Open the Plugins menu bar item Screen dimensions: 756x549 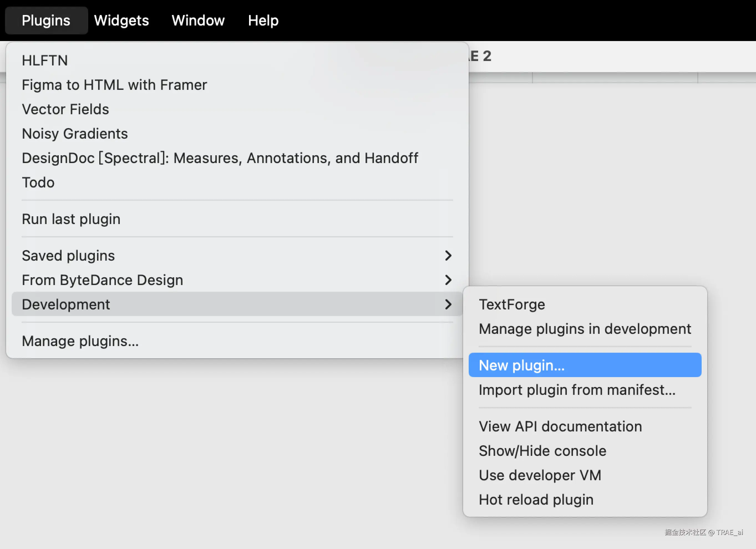point(46,20)
